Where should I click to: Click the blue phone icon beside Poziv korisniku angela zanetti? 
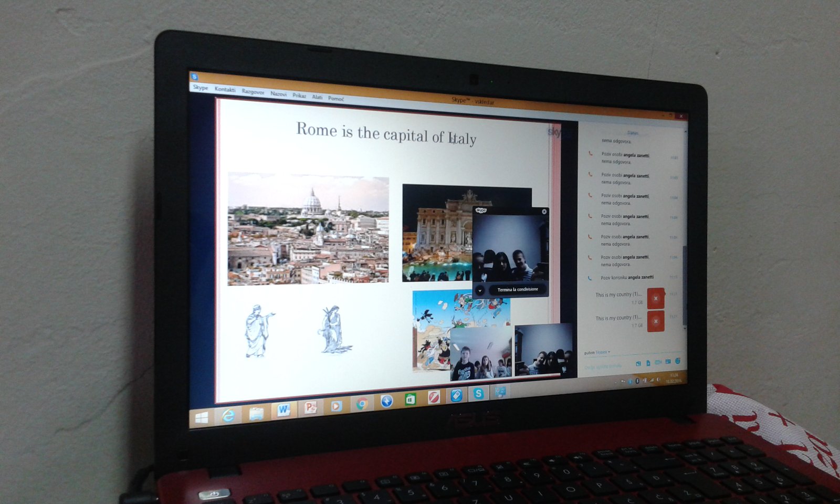tap(590, 278)
